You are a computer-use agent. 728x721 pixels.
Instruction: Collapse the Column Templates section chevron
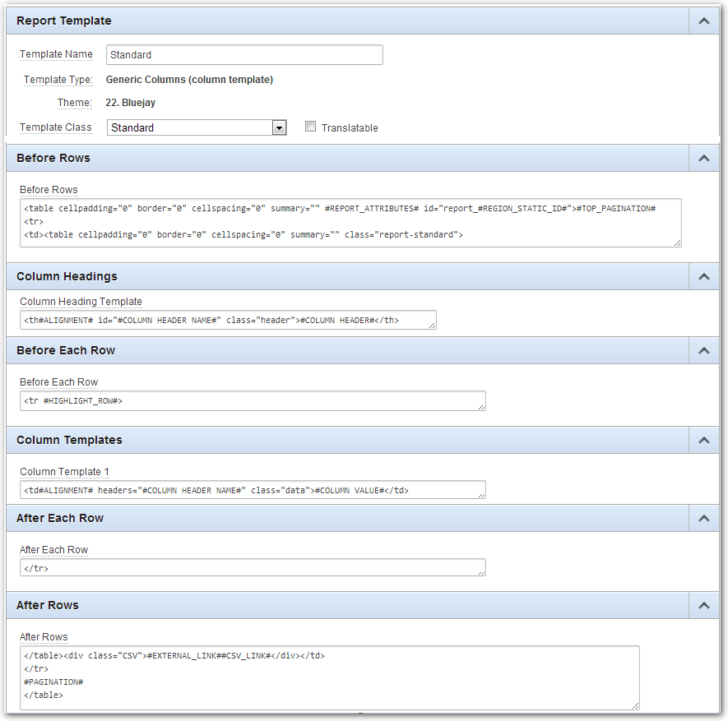[x=704, y=440]
